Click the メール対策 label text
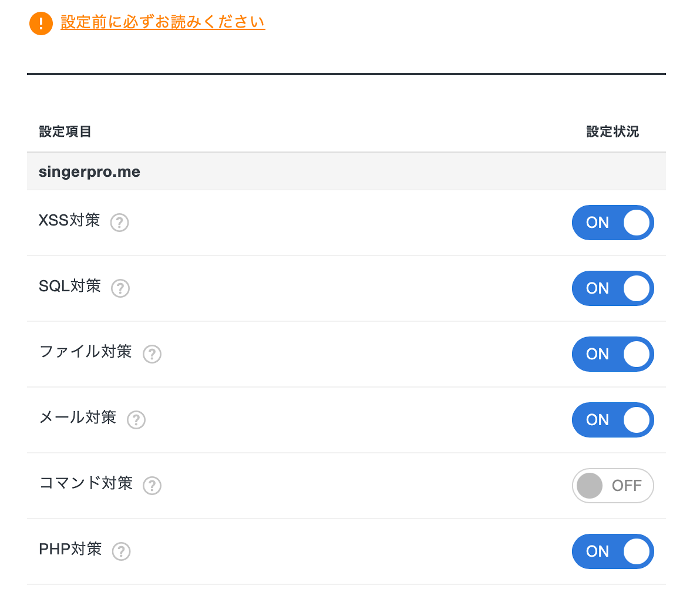The image size is (700, 599). click(78, 418)
